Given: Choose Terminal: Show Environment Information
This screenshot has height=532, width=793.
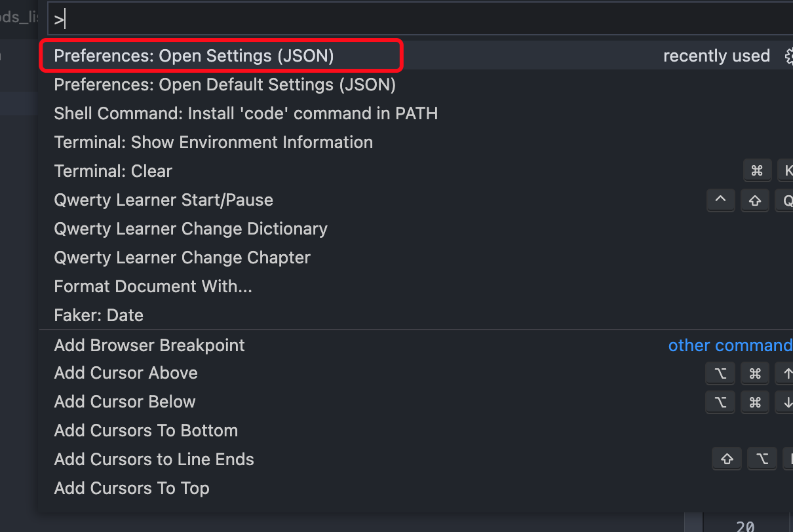Looking at the screenshot, I should [x=416, y=142].
